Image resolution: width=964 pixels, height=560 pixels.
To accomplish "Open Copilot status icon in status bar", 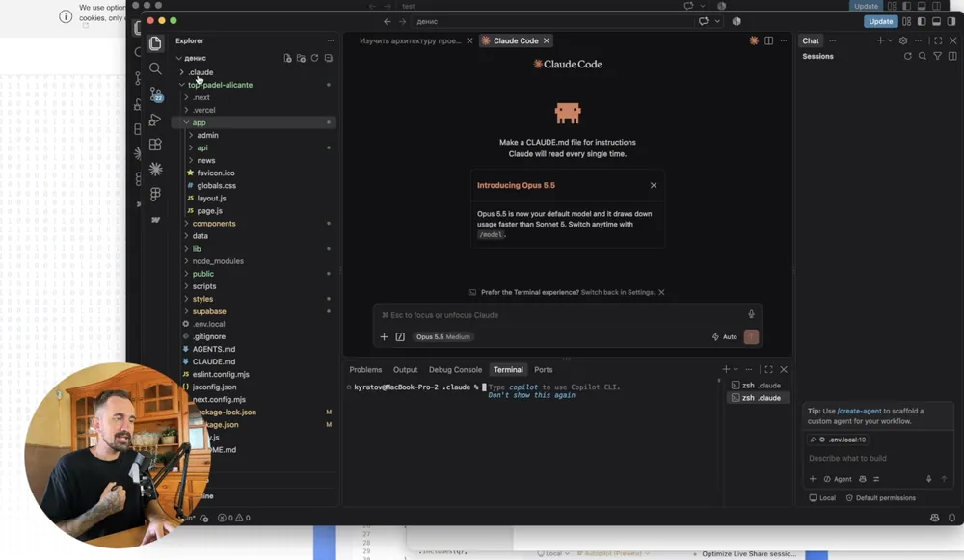I will (x=934, y=518).
